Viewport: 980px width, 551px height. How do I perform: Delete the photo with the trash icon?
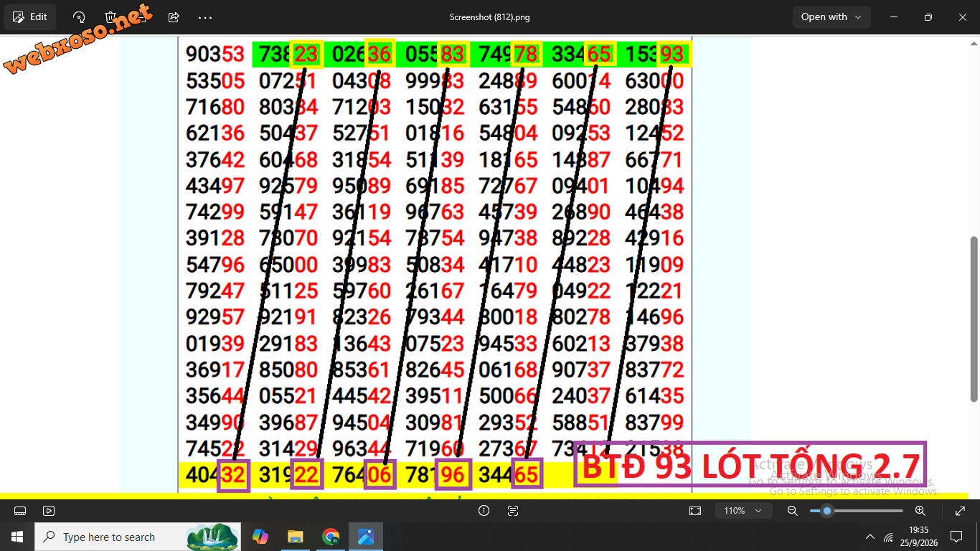pos(110,17)
